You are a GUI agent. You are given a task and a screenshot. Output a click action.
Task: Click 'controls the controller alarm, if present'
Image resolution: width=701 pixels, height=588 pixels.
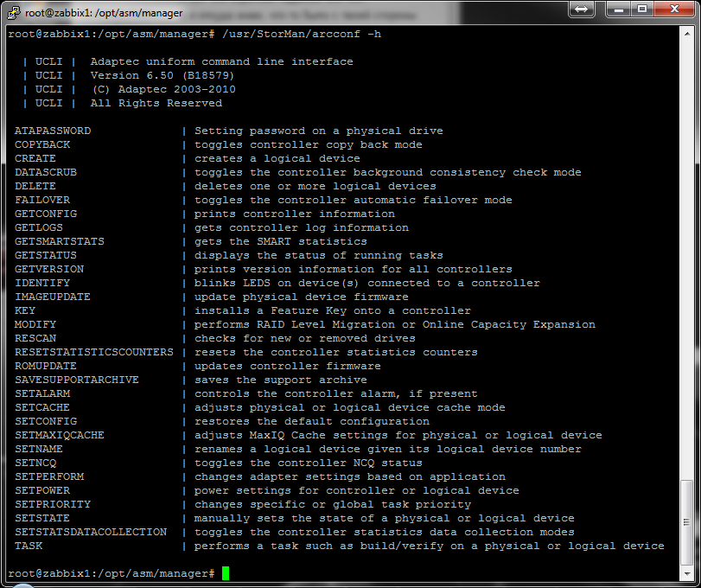(335, 394)
